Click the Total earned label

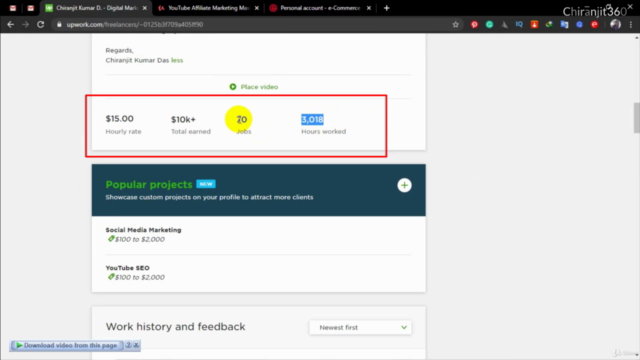point(191,131)
